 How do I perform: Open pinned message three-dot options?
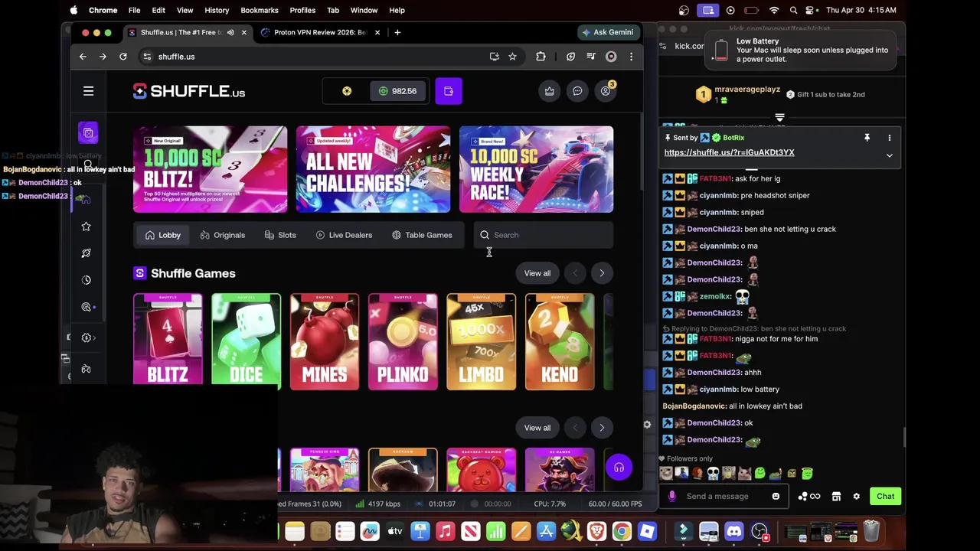click(x=890, y=138)
